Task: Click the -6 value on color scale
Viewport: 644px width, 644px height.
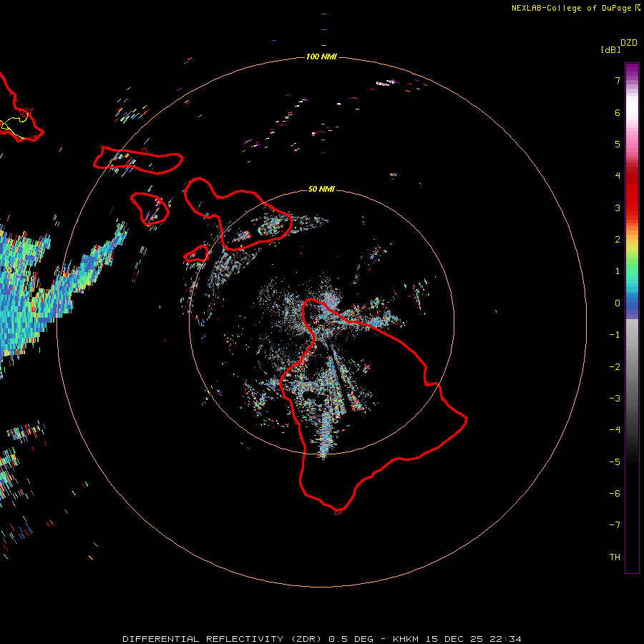Action: coord(615,494)
